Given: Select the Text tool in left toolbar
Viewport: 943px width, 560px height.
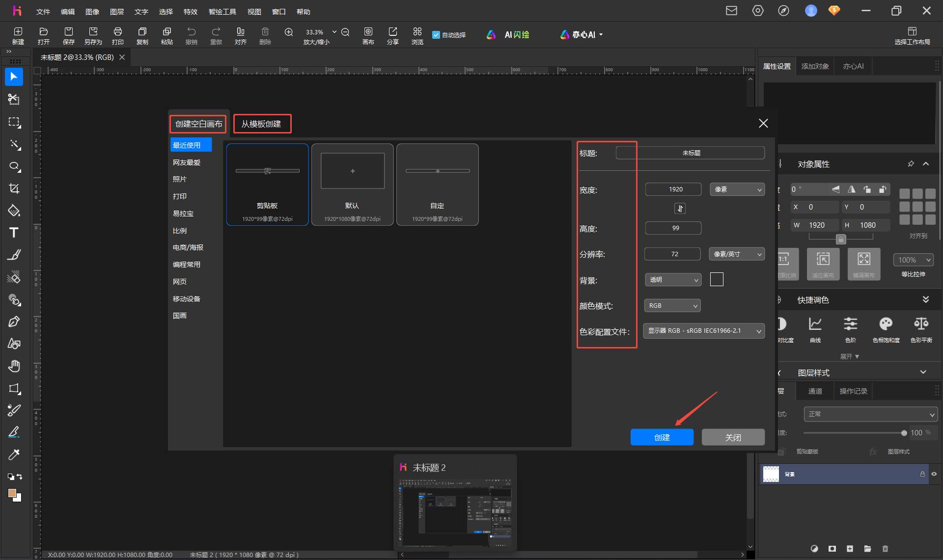Looking at the screenshot, I should pos(14,233).
